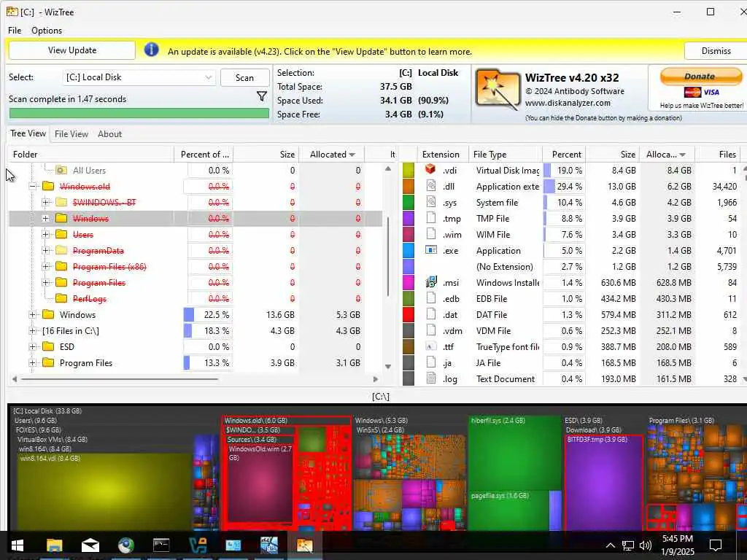Expand the ESD folder node
This screenshot has height=560, width=747.
[32, 346]
